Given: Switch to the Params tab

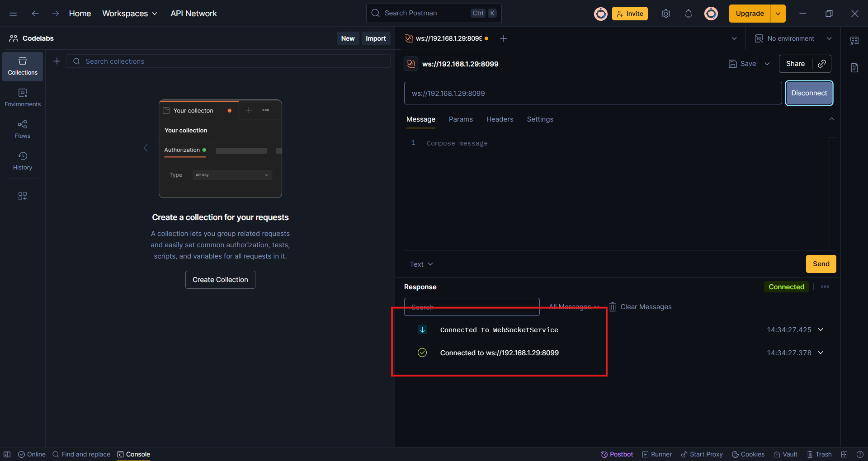Looking at the screenshot, I should click(460, 119).
